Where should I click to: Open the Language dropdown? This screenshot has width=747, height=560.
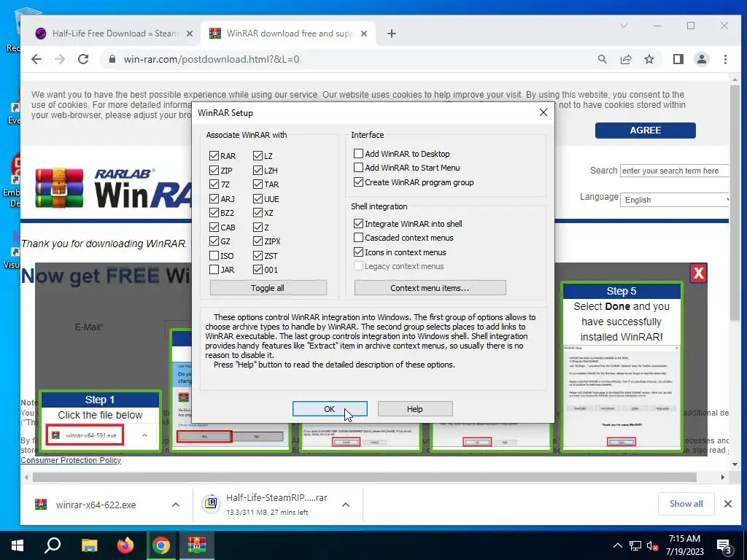pos(674,200)
